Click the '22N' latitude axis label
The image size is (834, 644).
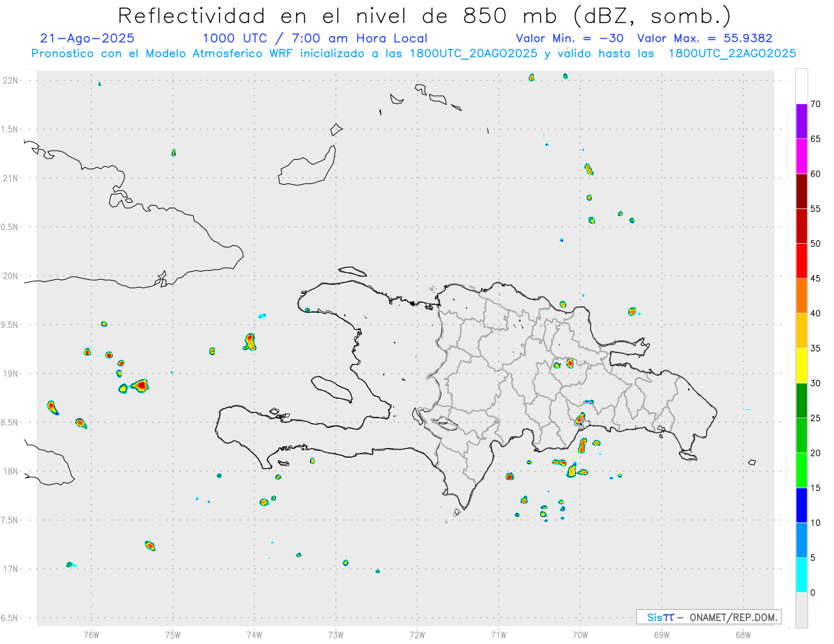pyautogui.click(x=11, y=80)
